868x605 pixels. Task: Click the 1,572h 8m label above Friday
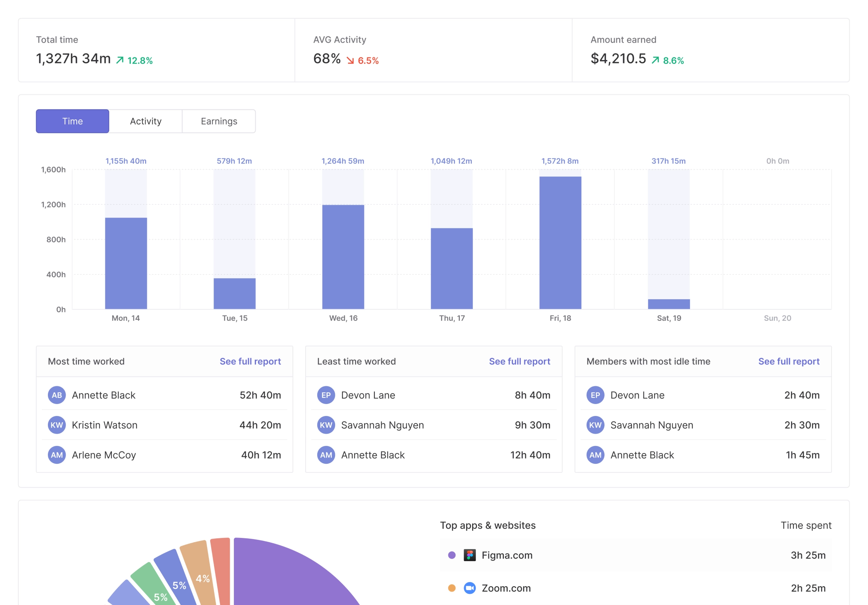coord(560,161)
